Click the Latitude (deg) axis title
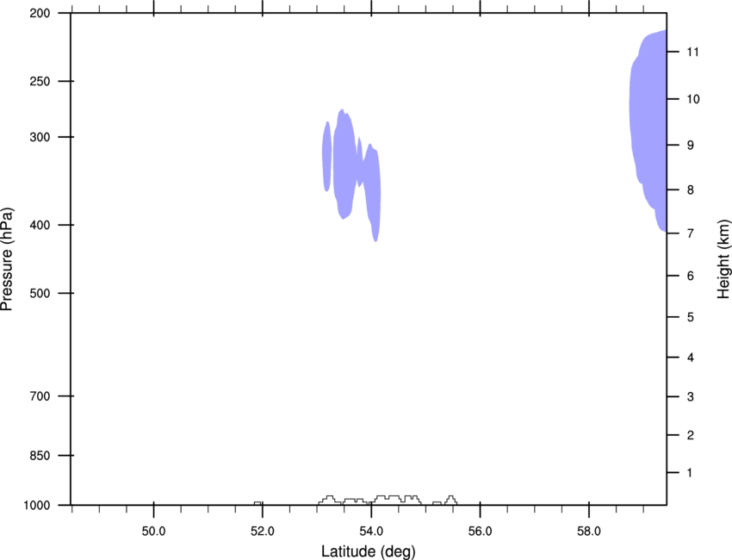The image size is (732, 560). tap(369, 551)
